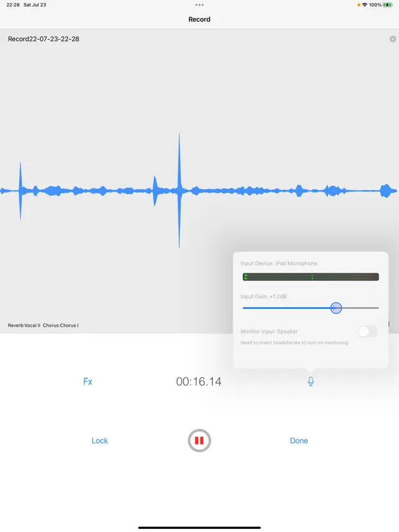Click the headphones monitoring hint text
The image size is (399, 532).
pyautogui.click(x=294, y=343)
